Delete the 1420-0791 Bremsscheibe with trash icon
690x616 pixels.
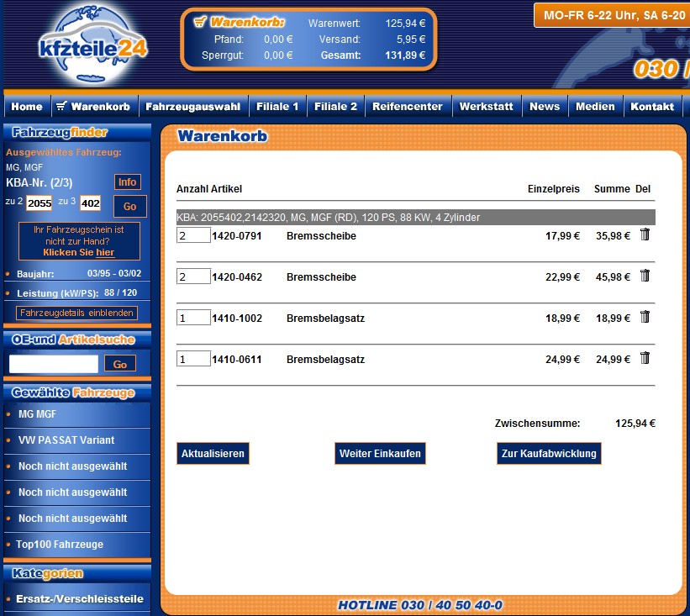[x=645, y=234]
